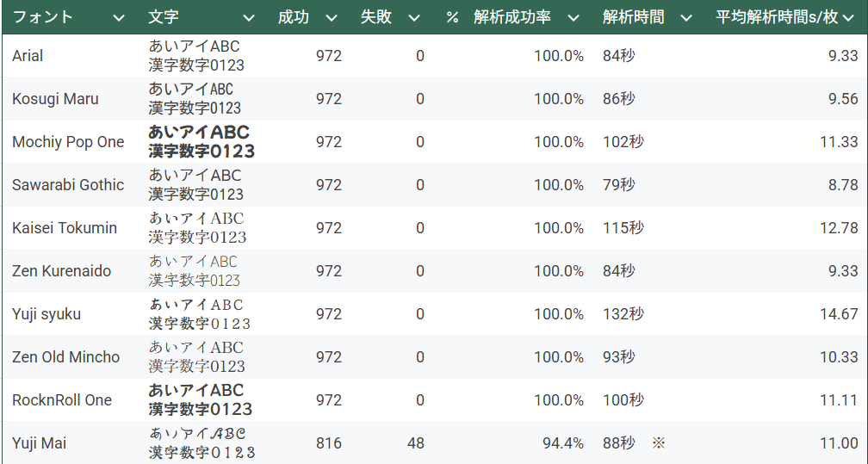Viewport: 868px width, 464px height.
Task: Click the 94.4% success rate cell
Action: tap(563, 443)
